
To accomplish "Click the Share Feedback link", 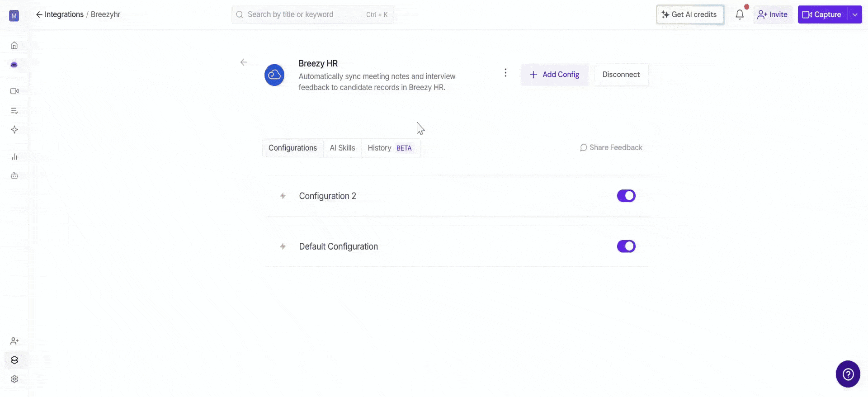I will coord(611,147).
